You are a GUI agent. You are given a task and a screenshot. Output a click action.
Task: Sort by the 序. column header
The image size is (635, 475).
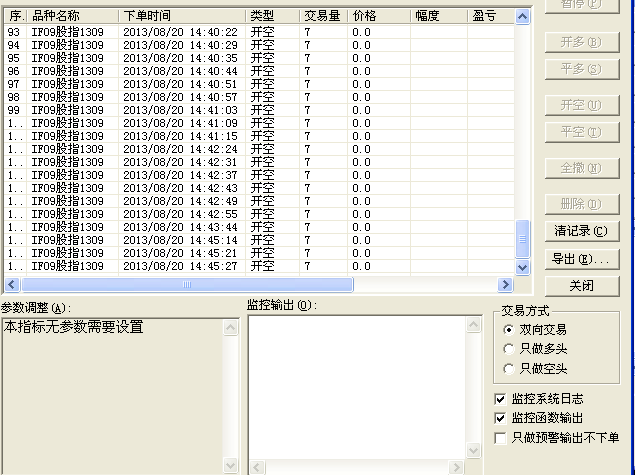coord(16,16)
